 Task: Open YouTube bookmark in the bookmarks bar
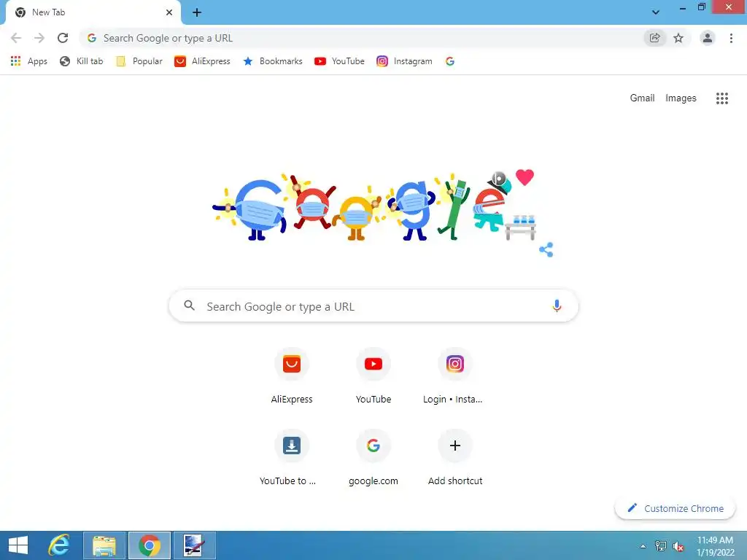tap(339, 61)
